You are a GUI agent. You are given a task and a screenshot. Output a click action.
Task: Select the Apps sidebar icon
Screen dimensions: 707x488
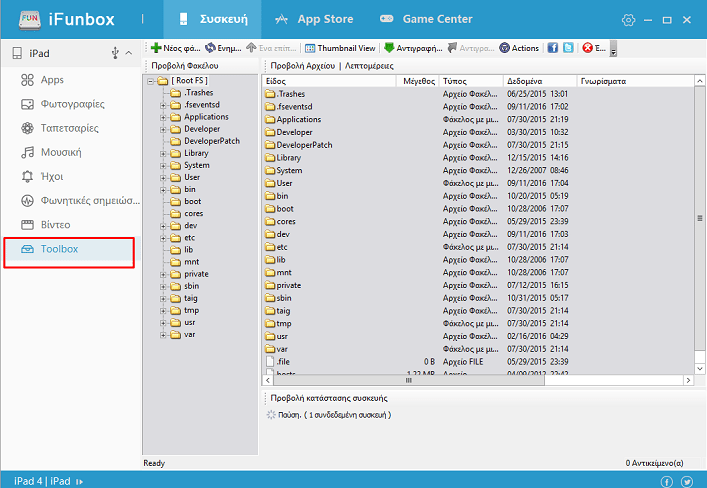click(x=28, y=80)
